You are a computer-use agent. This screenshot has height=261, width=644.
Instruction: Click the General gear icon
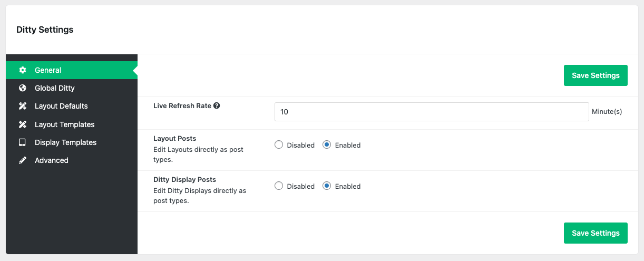(x=23, y=70)
